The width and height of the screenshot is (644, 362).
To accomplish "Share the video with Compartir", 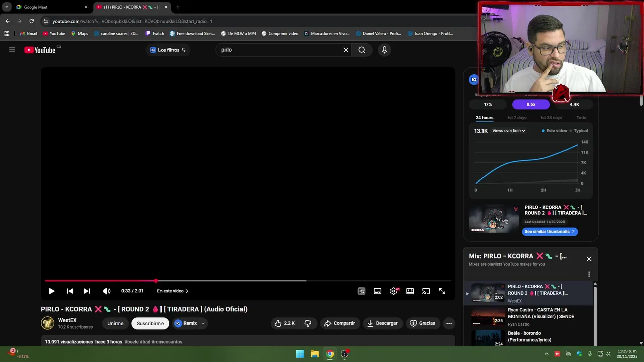I will [340, 323].
